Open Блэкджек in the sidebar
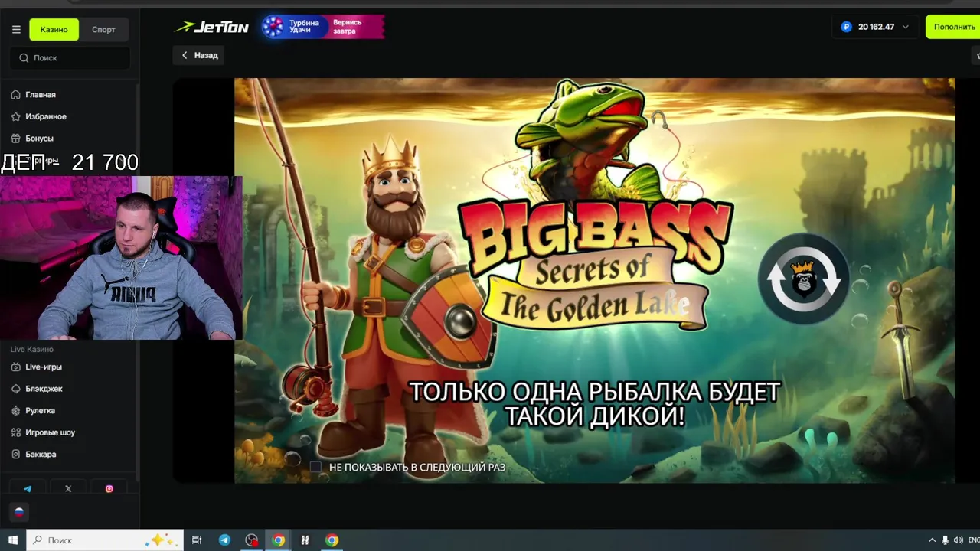The width and height of the screenshot is (980, 551). coord(44,389)
